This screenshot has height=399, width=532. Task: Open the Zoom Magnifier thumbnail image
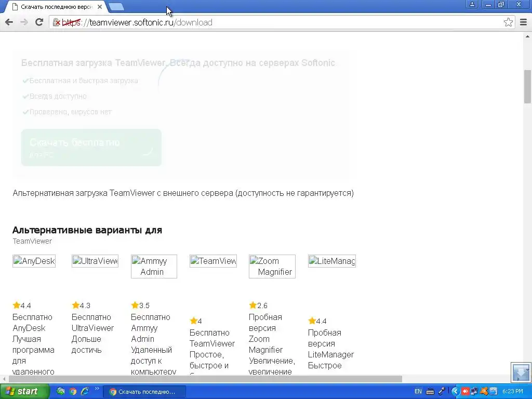(272, 267)
